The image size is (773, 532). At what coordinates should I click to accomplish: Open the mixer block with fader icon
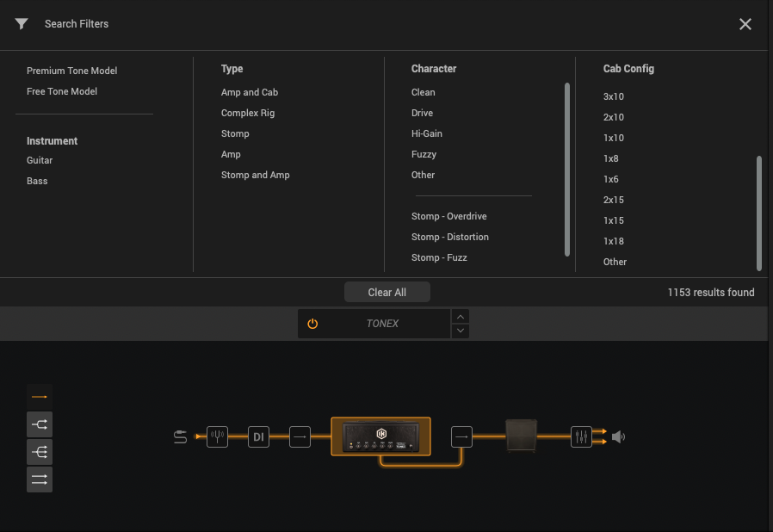[581, 436]
